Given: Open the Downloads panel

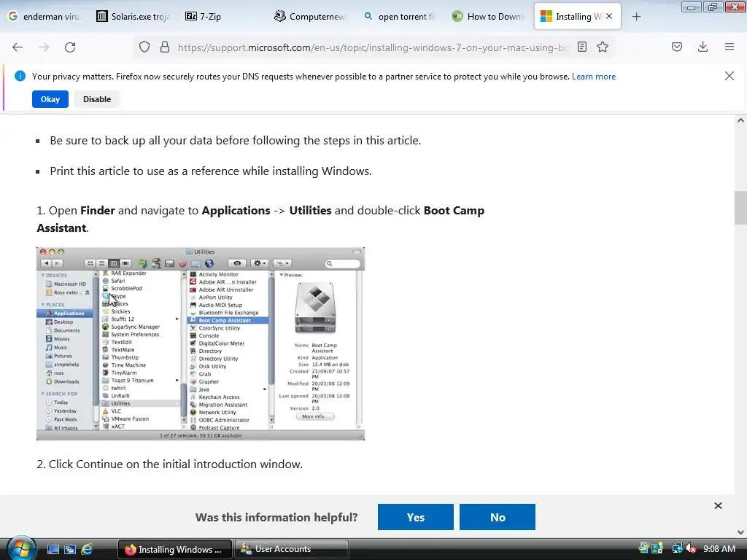Looking at the screenshot, I should point(703,47).
